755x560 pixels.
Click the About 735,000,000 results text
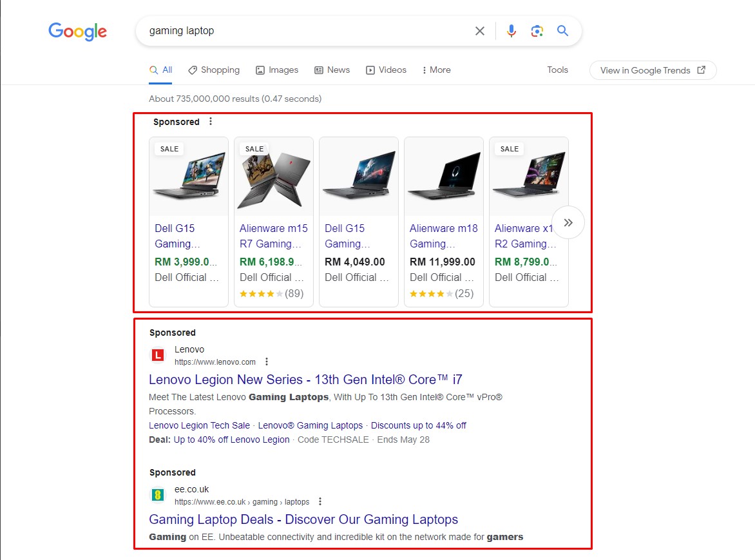pos(235,99)
